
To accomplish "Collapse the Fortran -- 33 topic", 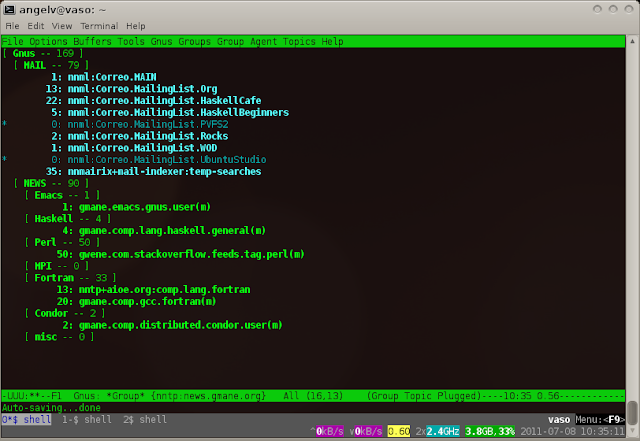I will pyautogui.click(x=70, y=278).
